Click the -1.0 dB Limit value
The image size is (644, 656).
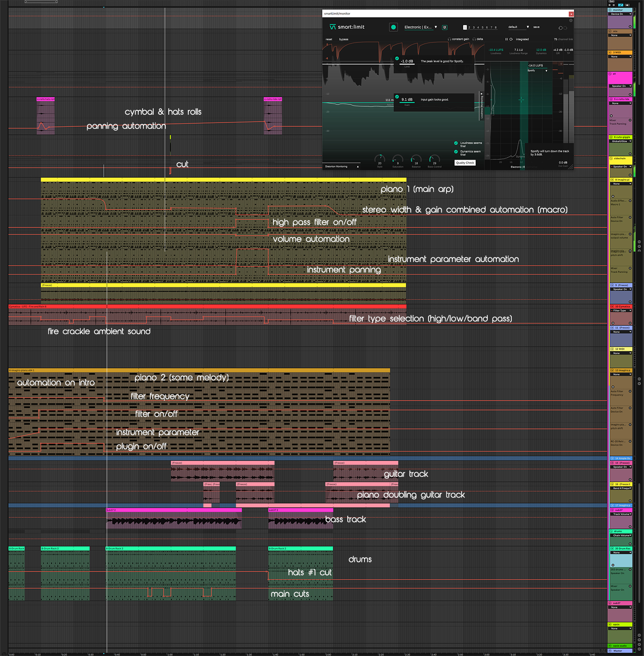[407, 61]
